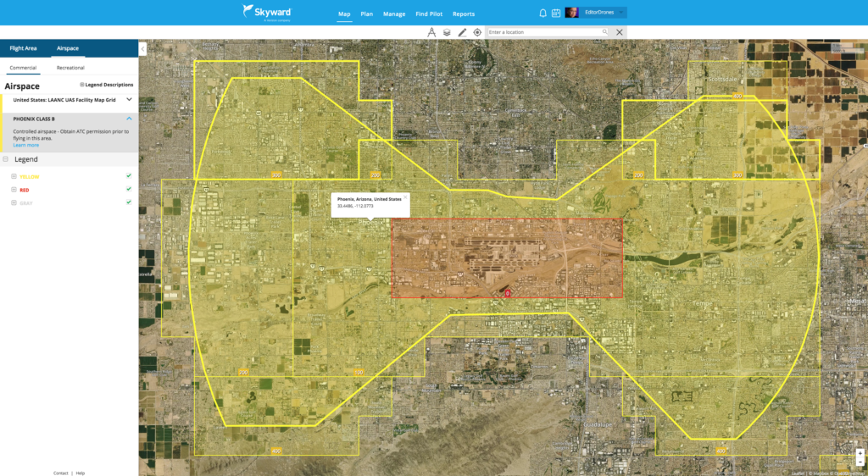The width and height of the screenshot is (868, 476).
Task: Open Legend Descriptions
Action: 107,85
